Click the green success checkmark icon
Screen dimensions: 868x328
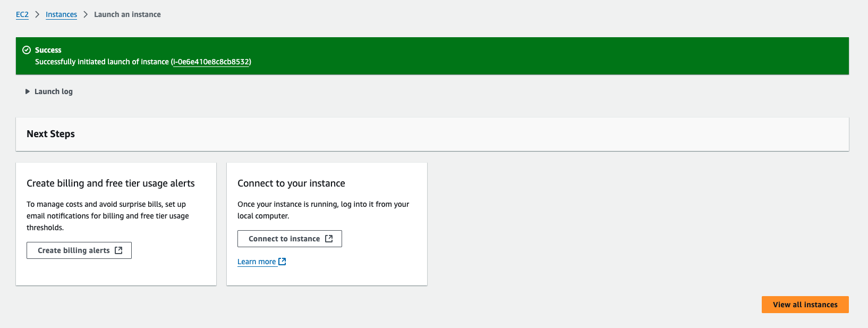click(27, 50)
